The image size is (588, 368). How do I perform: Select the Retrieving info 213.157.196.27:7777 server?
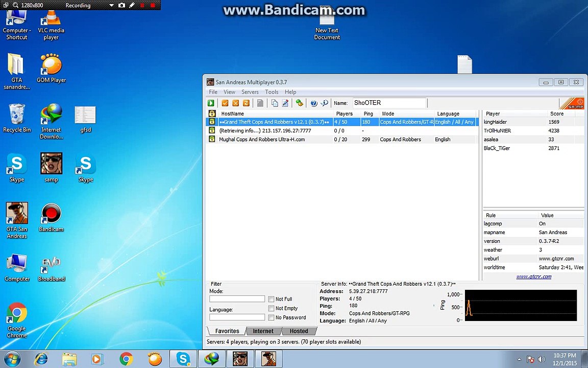(x=342, y=131)
